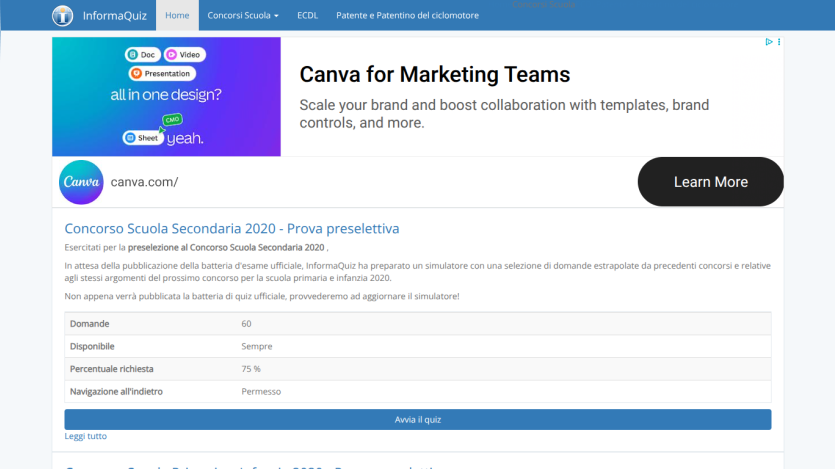Click the Canva for Marketing Teams headline
Image resolution: width=835 pixels, height=469 pixels.
pos(435,75)
